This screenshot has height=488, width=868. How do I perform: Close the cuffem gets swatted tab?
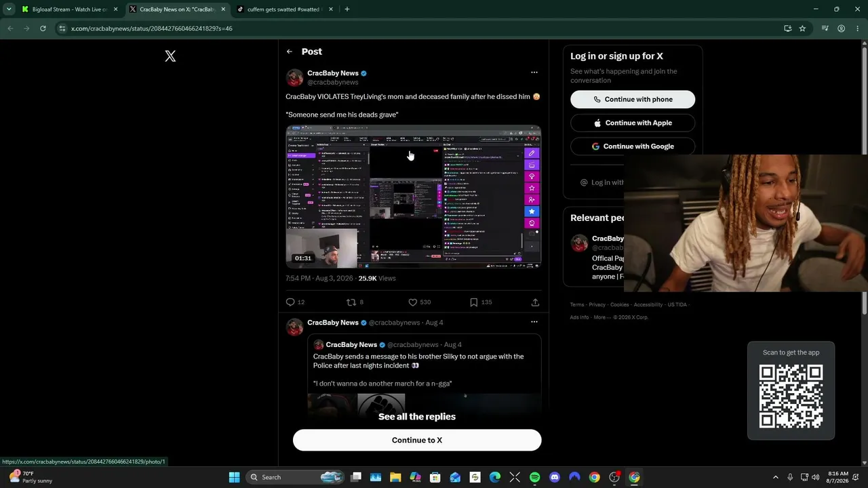(x=331, y=9)
